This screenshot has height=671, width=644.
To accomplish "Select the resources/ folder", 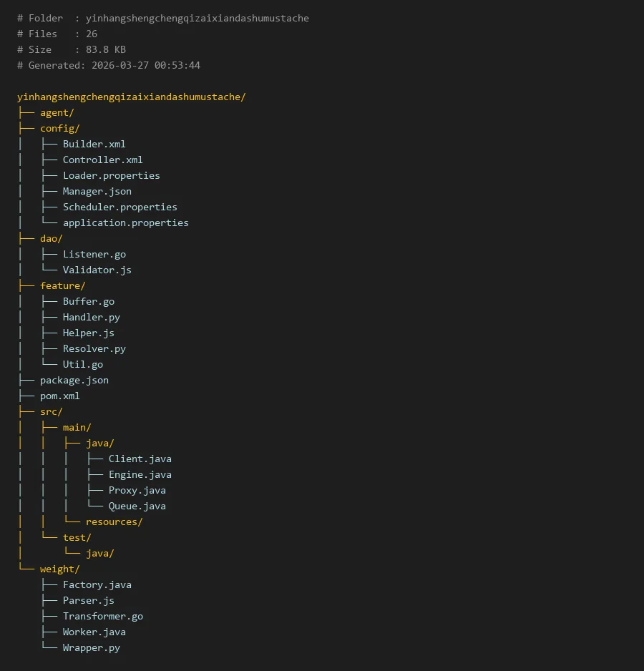I will [114, 521].
